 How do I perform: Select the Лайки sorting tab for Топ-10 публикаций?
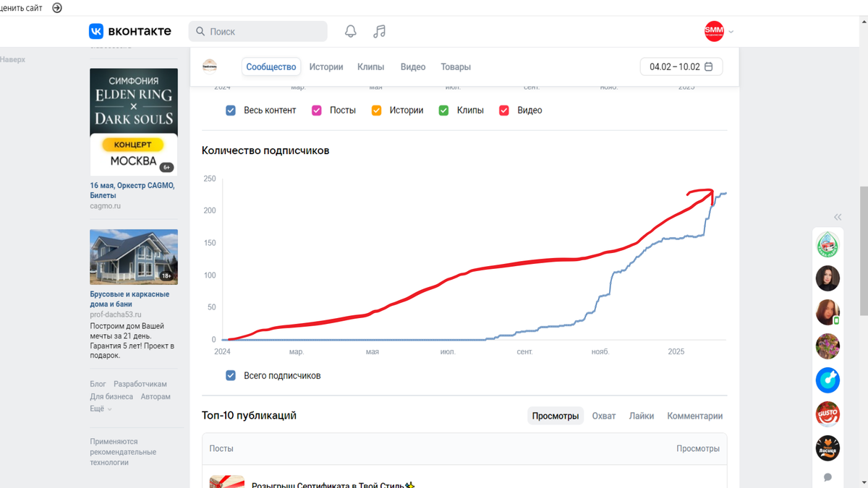pyautogui.click(x=641, y=416)
